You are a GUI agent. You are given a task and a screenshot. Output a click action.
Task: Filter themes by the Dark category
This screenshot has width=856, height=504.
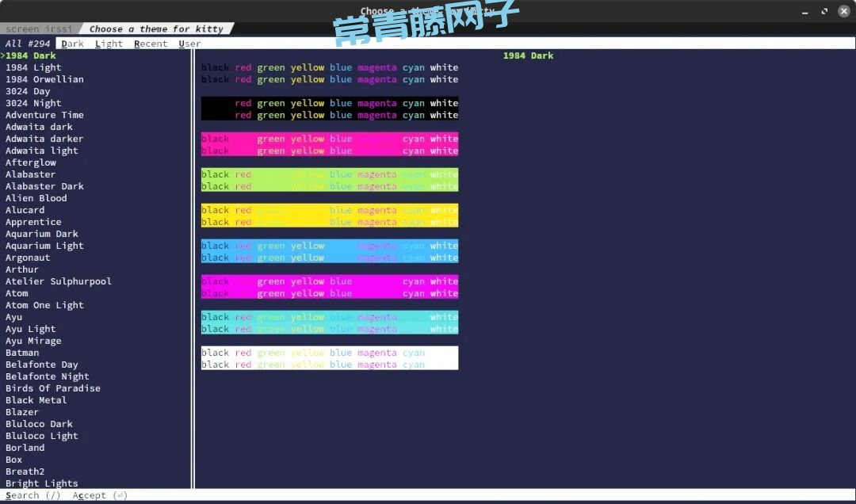click(72, 44)
